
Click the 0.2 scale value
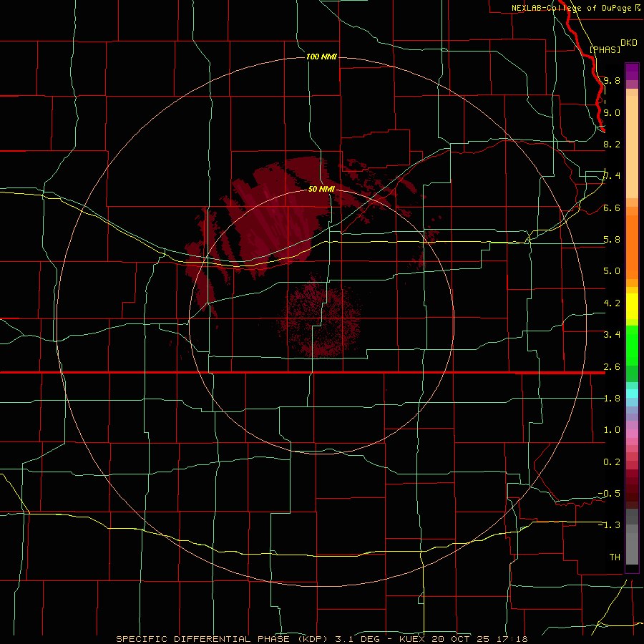click(x=612, y=462)
